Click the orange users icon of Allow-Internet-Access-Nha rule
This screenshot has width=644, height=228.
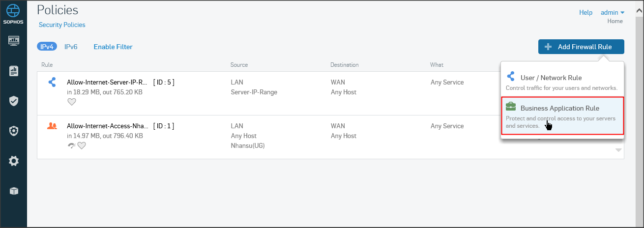(52, 126)
